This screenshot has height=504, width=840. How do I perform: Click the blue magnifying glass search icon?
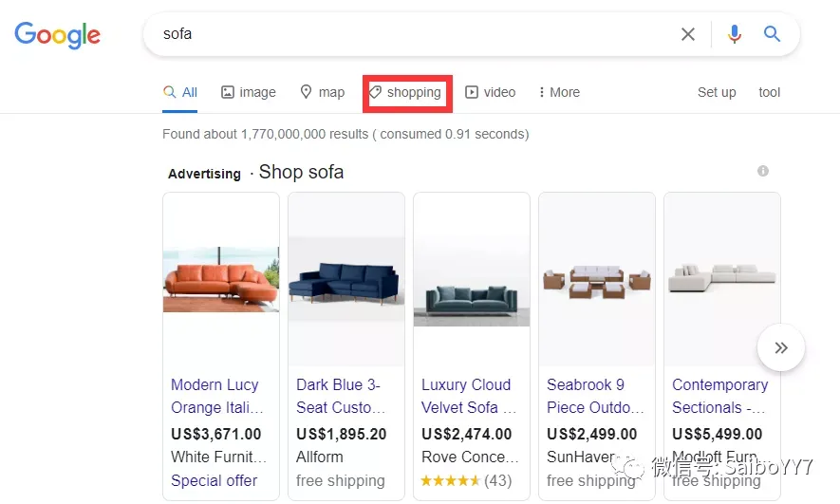[772, 34]
